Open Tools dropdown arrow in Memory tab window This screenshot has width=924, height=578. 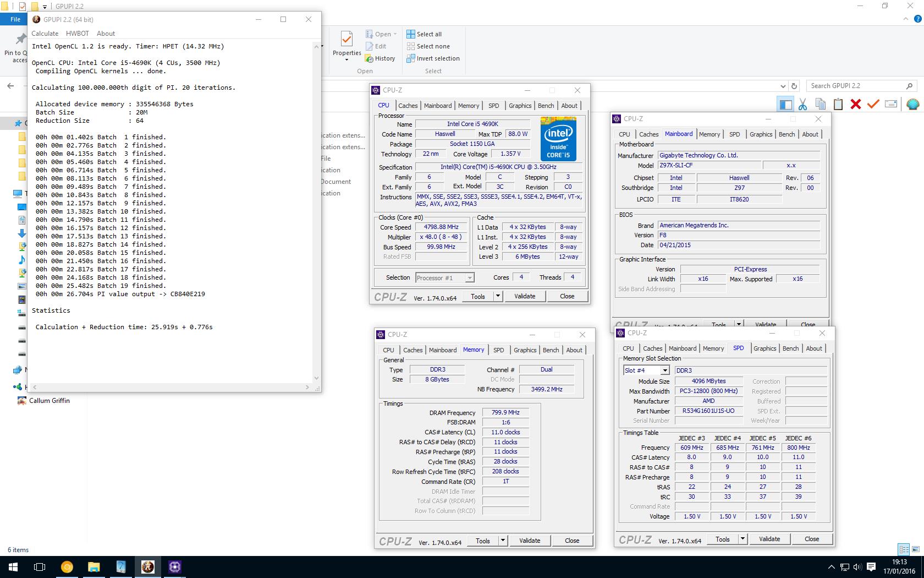click(503, 541)
